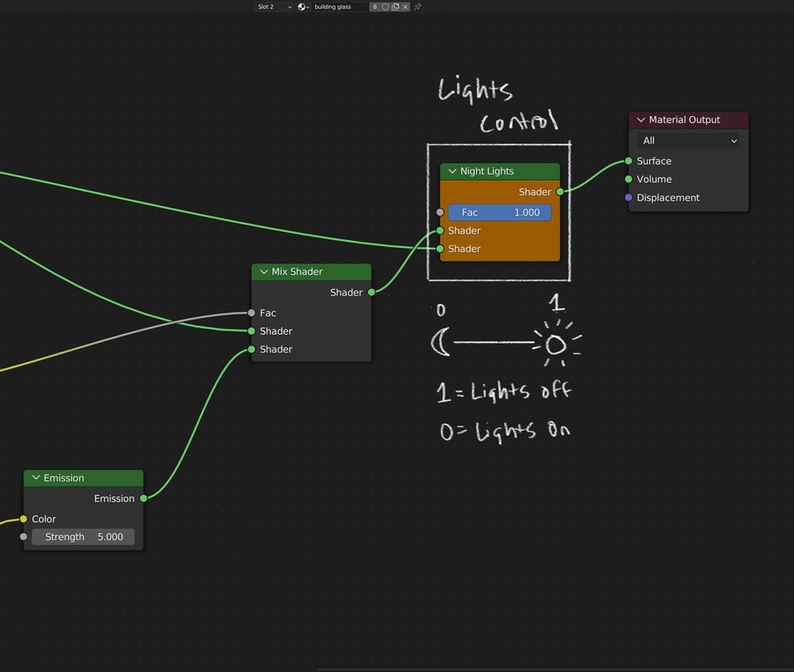794x672 pixels.
Task: Click second Shader input socket of Night Lights
Action: pos(440,249)
